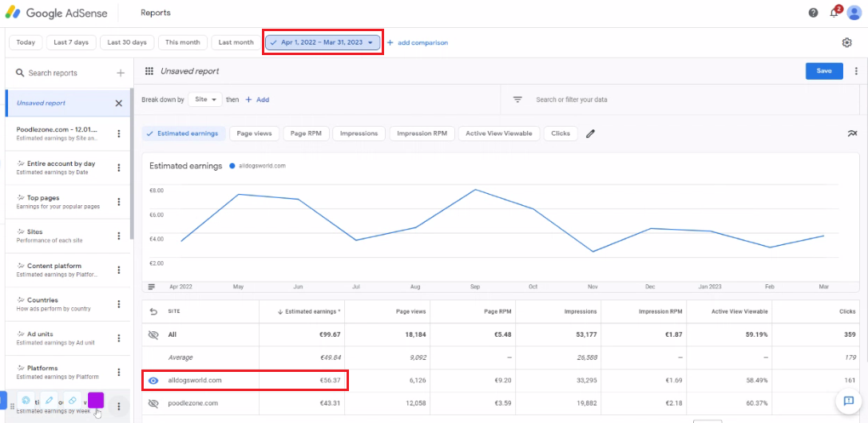Open options menu for Content platform report
The image size is (868, 423).
118,270
